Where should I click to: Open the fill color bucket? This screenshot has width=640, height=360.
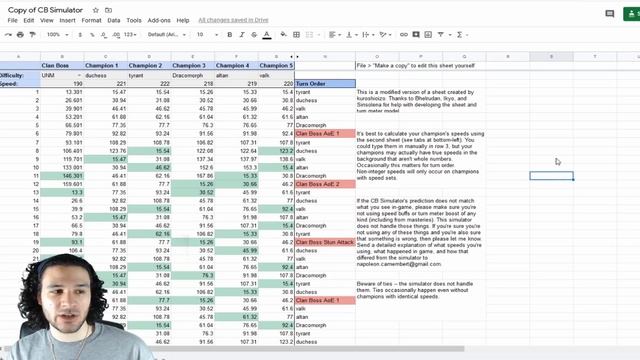click(x=283, y=35)
